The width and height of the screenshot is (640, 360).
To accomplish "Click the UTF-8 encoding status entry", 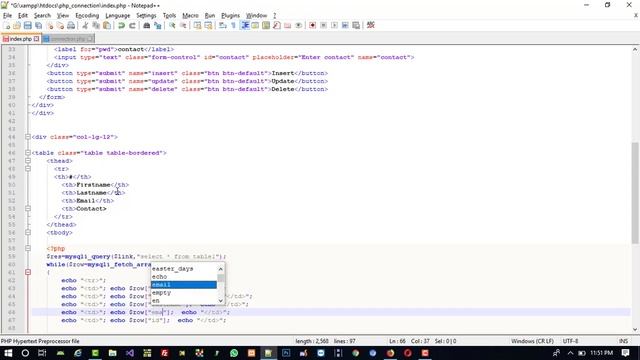I will point(570,341).
